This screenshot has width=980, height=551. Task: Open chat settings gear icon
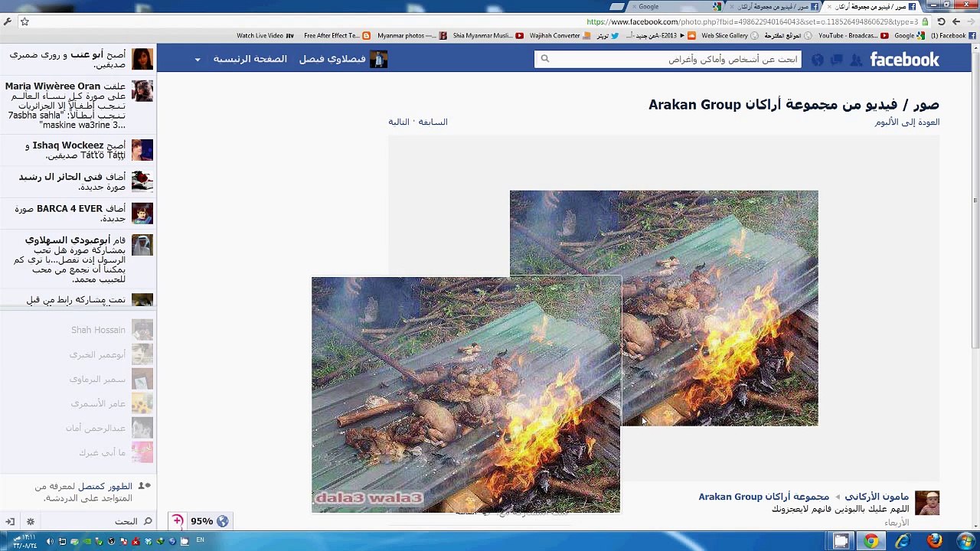coord(31,521)
